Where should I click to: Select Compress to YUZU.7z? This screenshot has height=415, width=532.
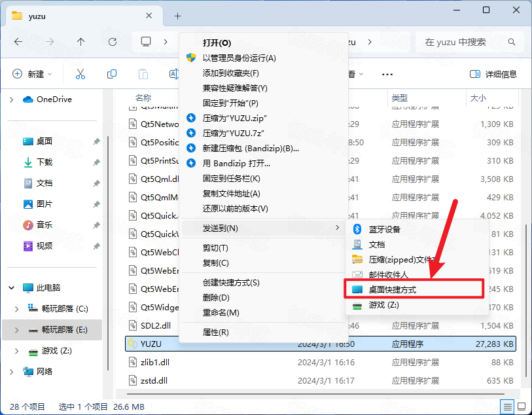(x=263, y=133)
